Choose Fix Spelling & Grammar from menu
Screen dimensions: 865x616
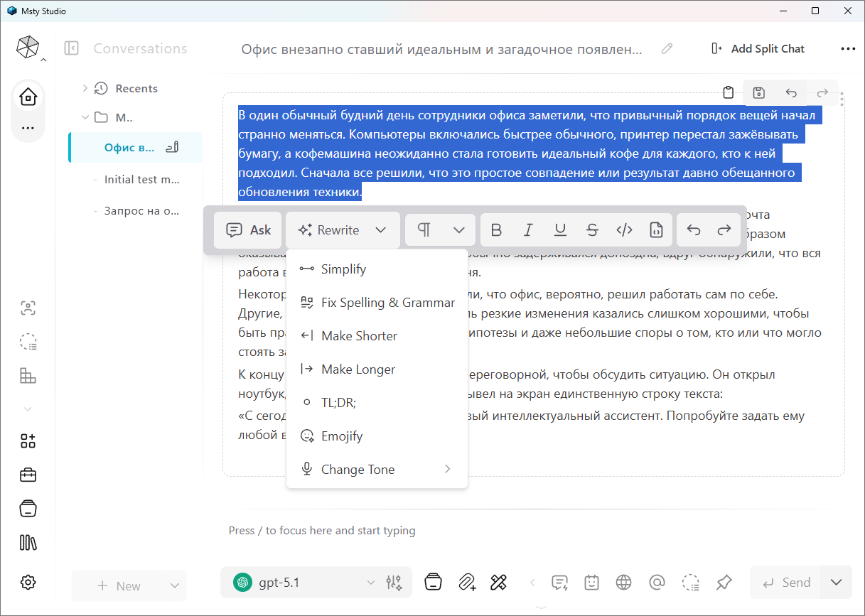[x=387, y=303]
